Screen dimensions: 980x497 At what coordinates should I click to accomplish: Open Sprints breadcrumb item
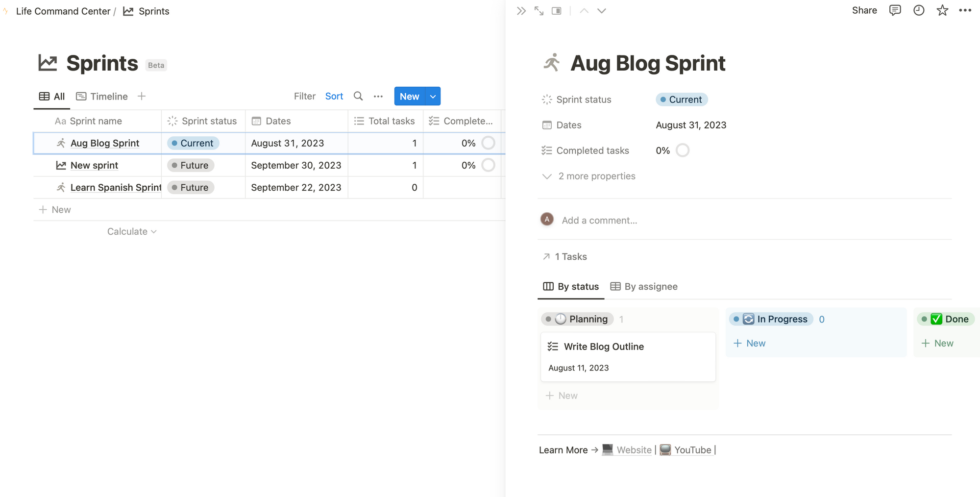point(146,11)
